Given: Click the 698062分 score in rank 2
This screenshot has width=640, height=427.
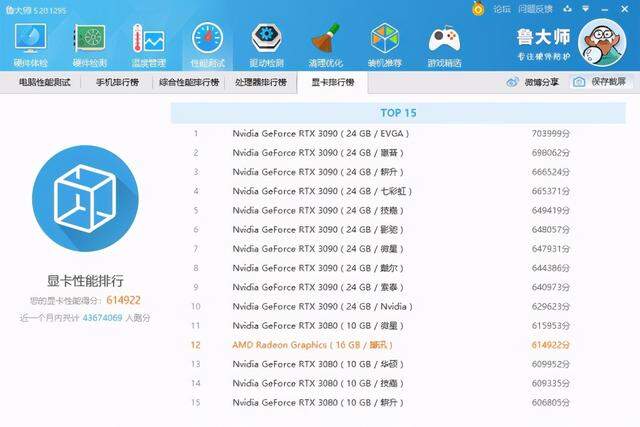Looking at the screenshot, I should pyautogui.click(x=551, y=153).
